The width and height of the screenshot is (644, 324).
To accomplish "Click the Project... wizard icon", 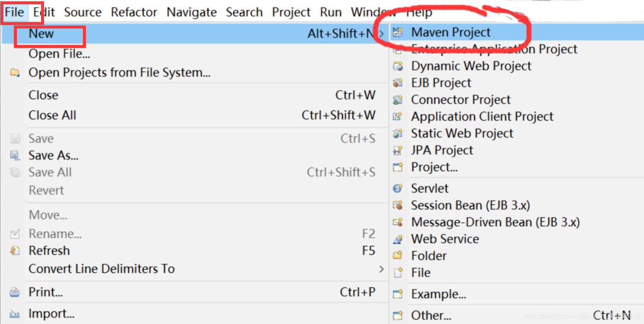I will coord(398,167).
